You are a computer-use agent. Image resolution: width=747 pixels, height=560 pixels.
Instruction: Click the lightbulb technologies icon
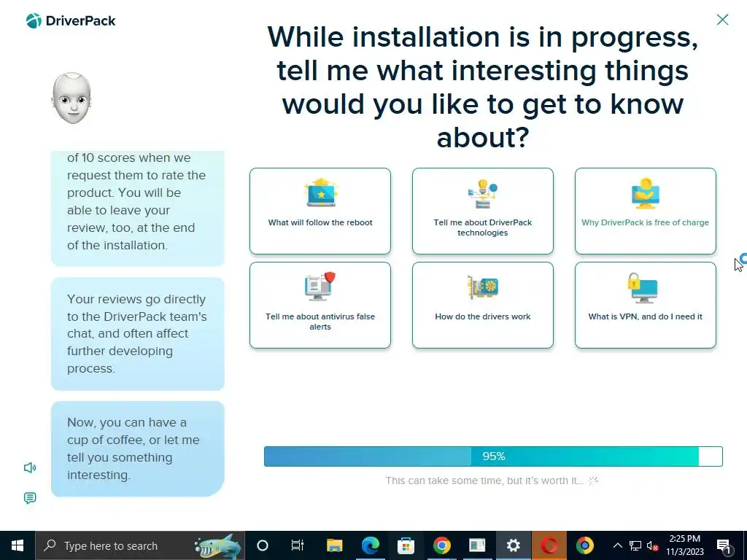483,193
